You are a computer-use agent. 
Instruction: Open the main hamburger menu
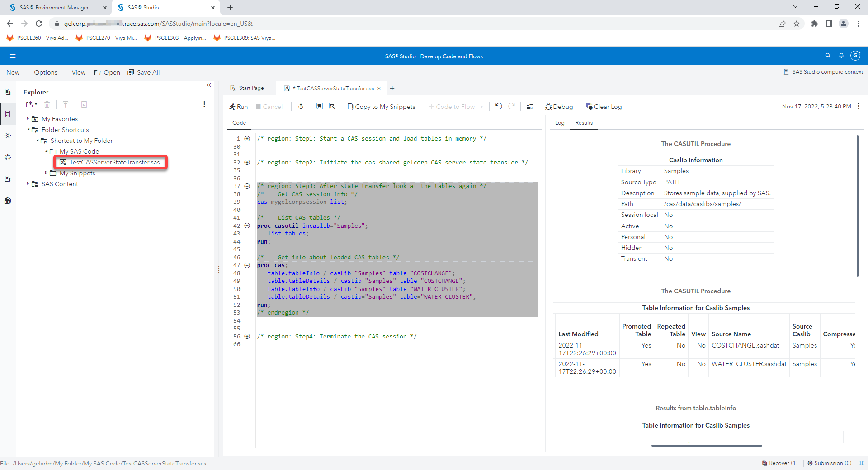[x=13, y=56]
